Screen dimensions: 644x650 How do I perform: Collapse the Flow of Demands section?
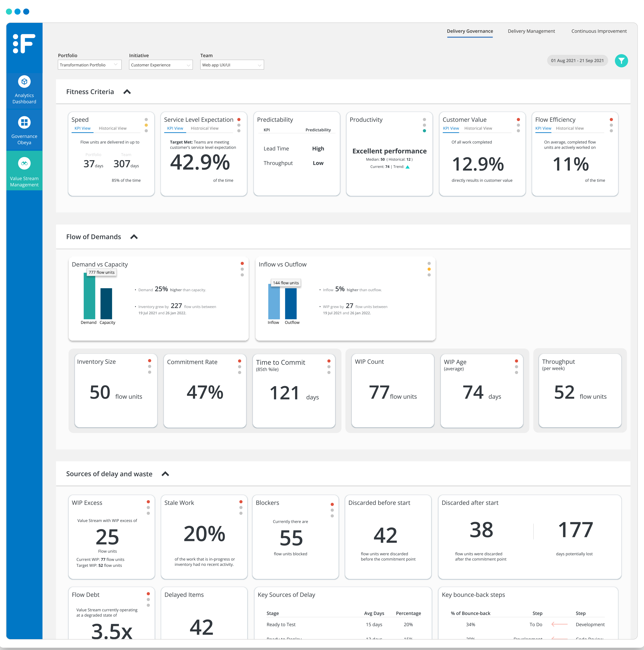click(134, 236)
